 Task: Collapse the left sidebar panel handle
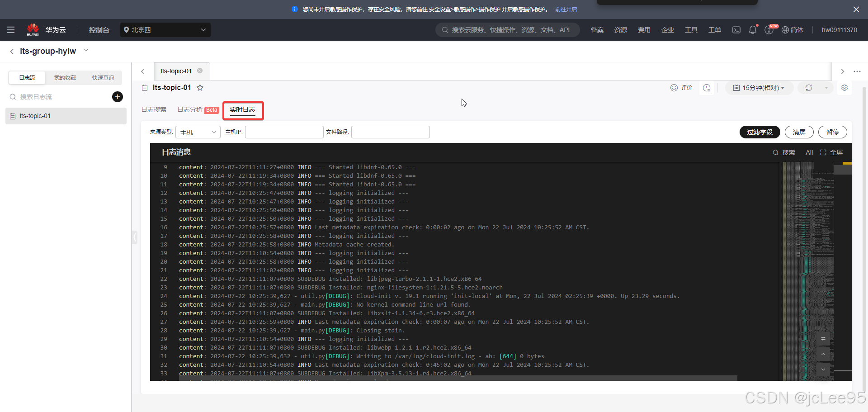[x=135, y=237]
